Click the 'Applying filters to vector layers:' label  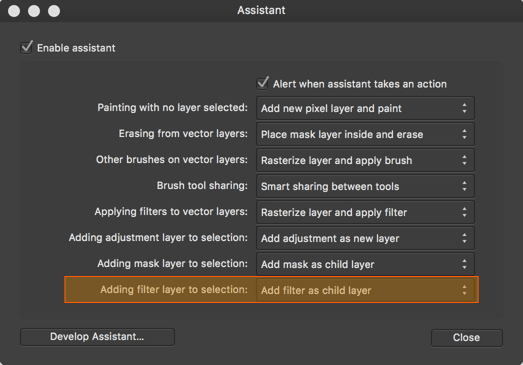click(171, 212)
